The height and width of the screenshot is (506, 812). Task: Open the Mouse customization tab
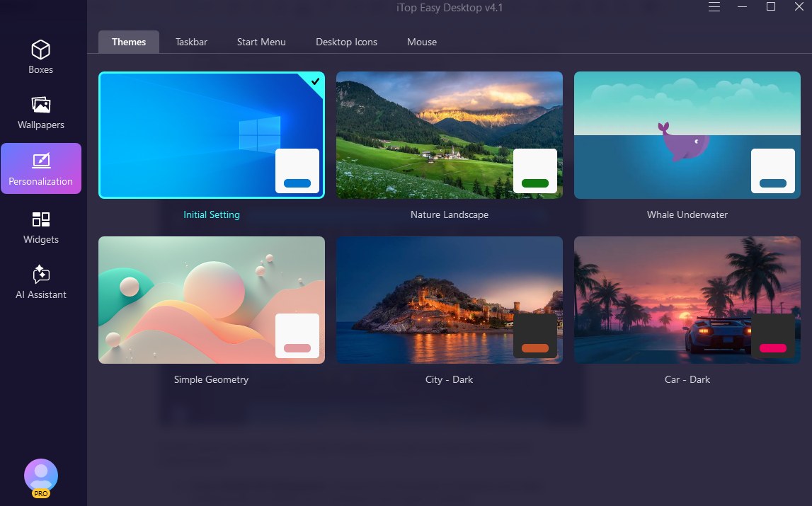(x=421, y=42)
